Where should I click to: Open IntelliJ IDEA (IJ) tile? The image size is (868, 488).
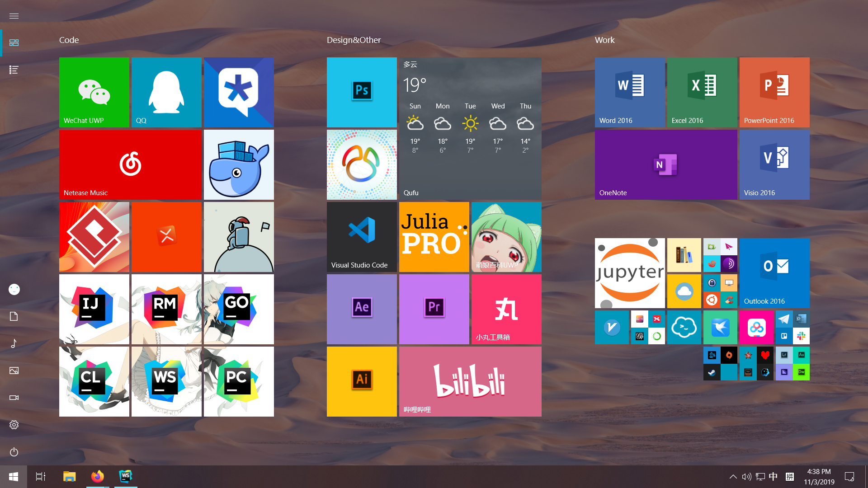click(x=94, y=309)
